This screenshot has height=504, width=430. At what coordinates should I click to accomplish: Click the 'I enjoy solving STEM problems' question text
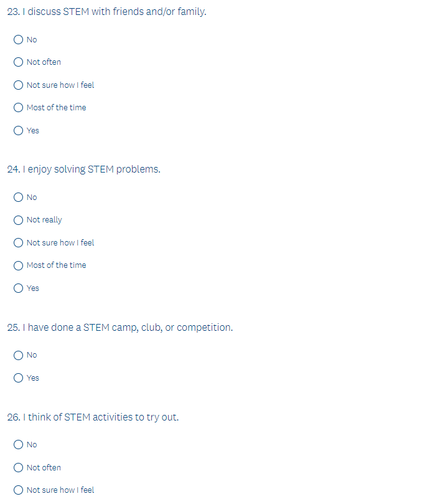click(83, 169)
